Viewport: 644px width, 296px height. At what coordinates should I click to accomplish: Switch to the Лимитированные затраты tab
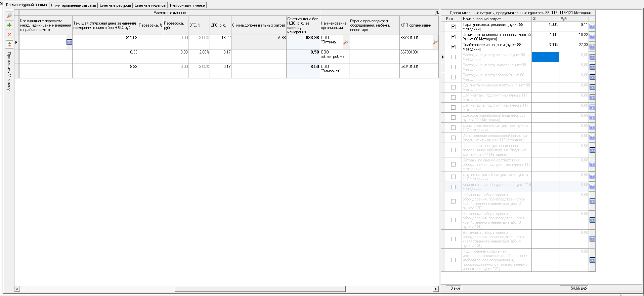pos(73,5)
